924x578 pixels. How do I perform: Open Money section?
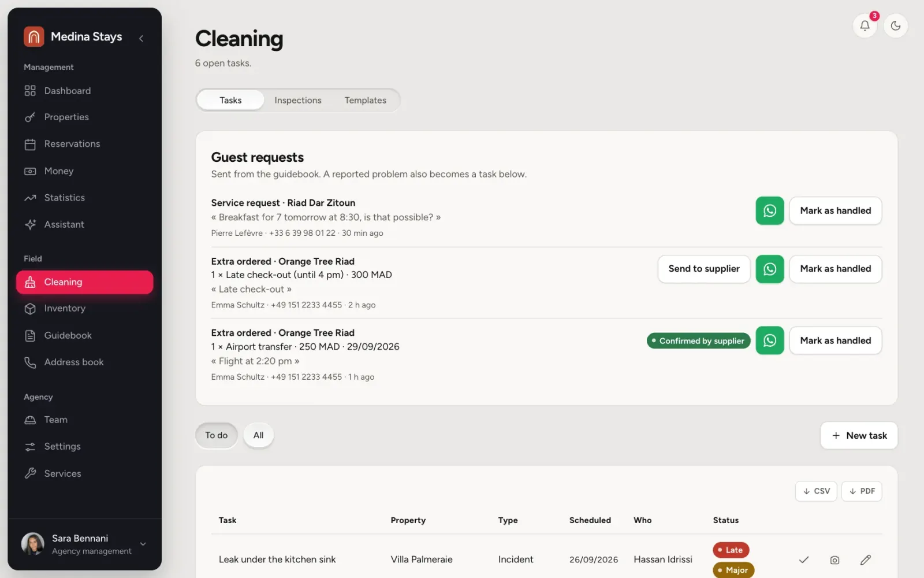pyautogui.click(x=84, y=171)
